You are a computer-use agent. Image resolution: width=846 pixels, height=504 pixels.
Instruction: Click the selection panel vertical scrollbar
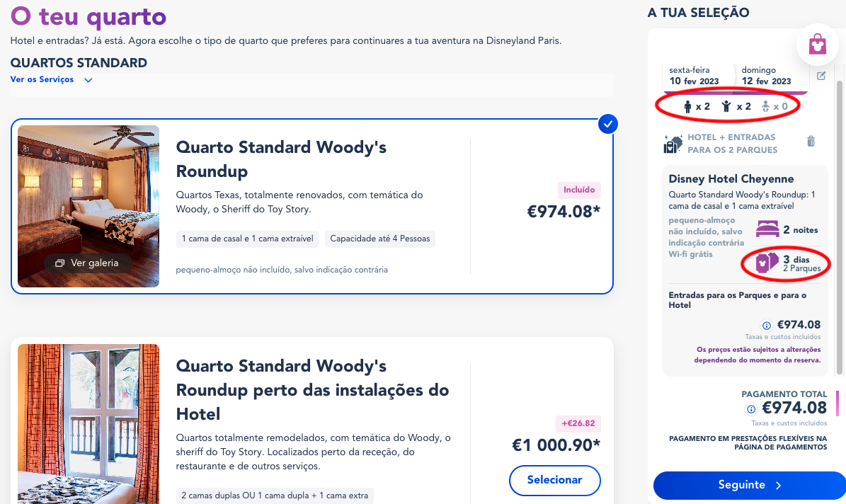(x=839, y=227)
